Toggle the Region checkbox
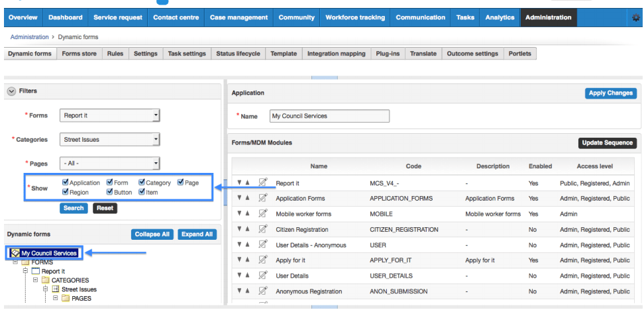This screenshot has width=644, height=310. click(66, 191)
